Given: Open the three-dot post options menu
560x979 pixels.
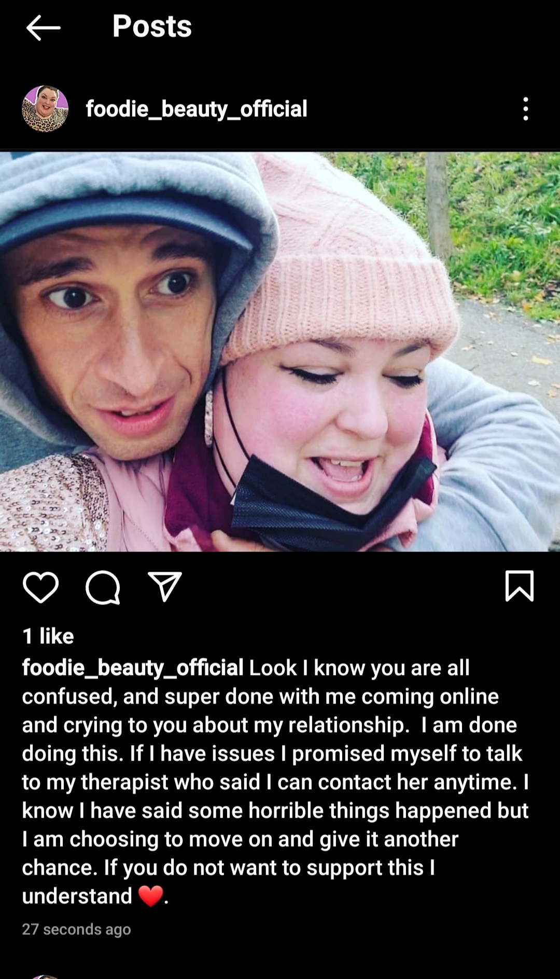Looking at the screenshot, I should click(x=526, y=109).
